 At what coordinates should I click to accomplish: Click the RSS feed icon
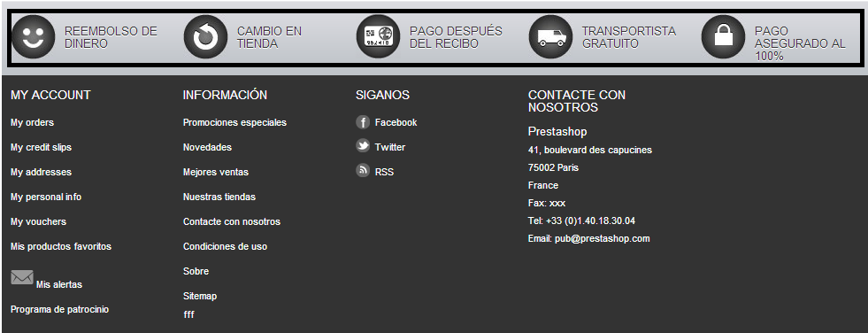(363, 171)
